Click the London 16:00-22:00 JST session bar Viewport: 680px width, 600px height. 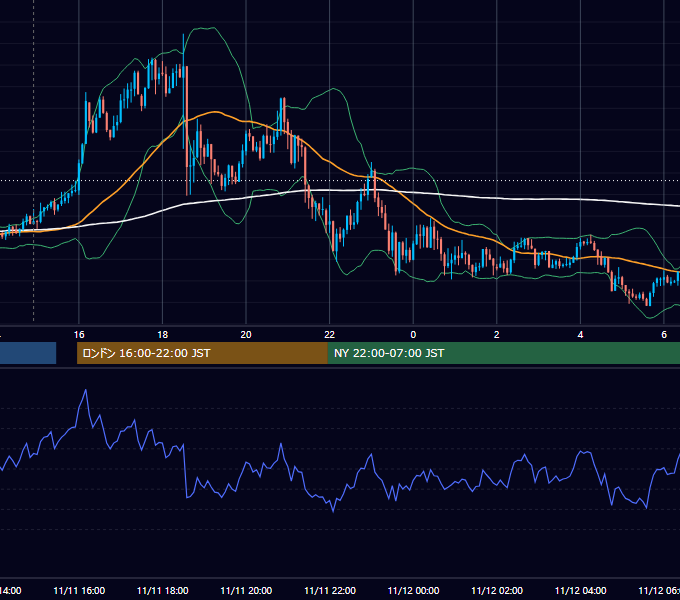pyautogui.click(x=202, y=353)
